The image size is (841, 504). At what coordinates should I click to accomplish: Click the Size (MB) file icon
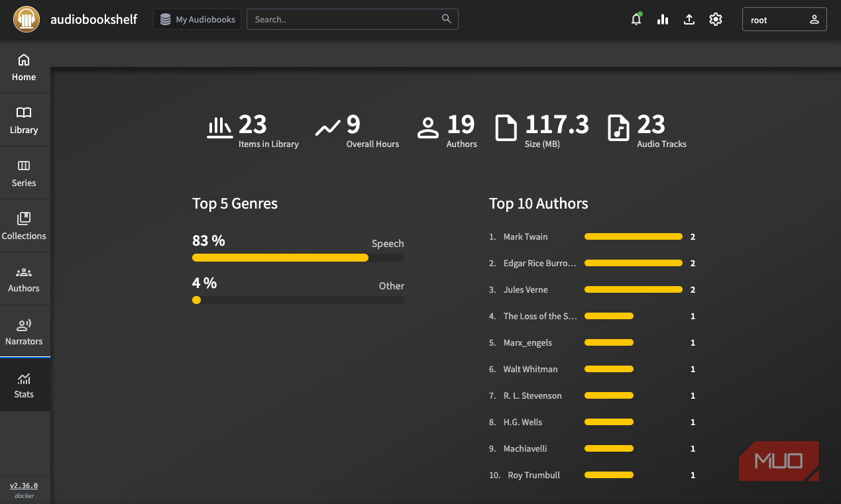click(x=506, y=128)
